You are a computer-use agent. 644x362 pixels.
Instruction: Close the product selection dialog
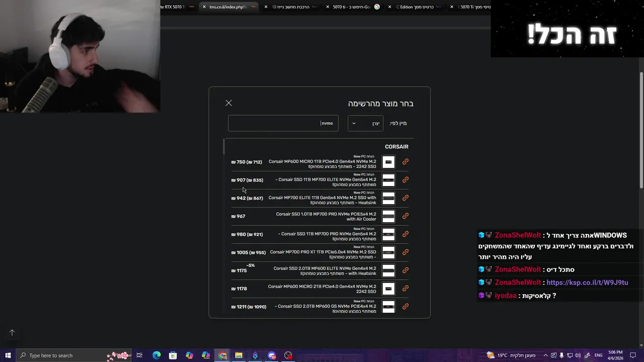[228, 103]
